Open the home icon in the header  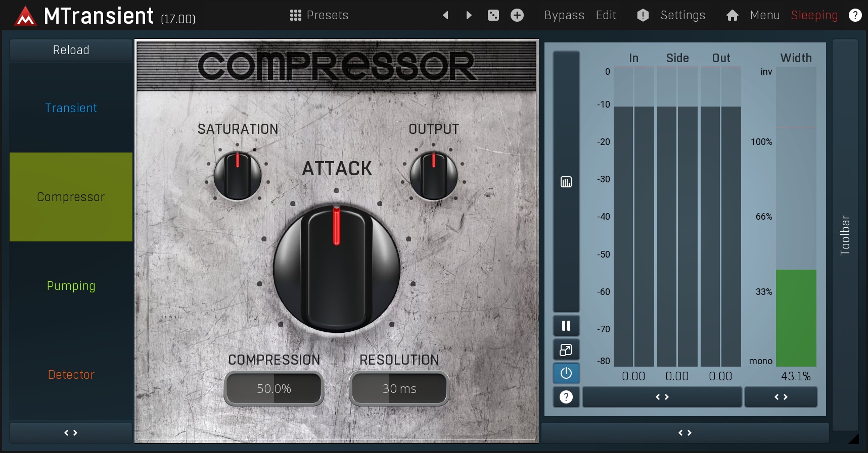(732, 15)
